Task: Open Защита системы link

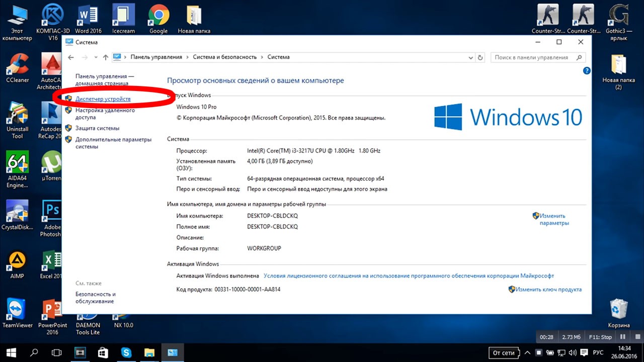Action: [x=98, y=128]
